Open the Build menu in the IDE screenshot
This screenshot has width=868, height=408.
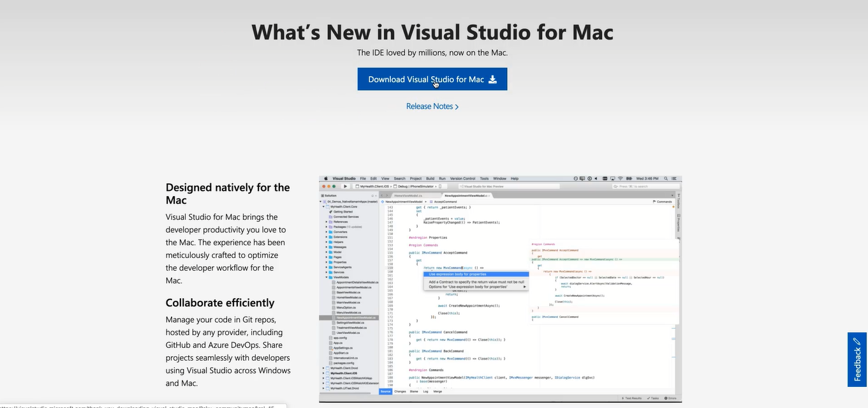(x=430, y=179)
